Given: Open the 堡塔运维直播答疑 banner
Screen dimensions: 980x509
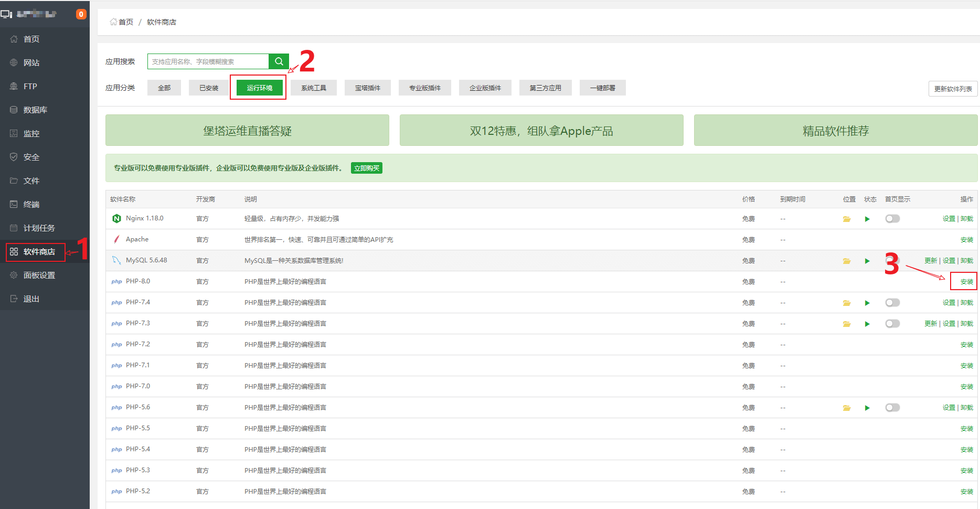Looking at the screenshot, I should click(x=247, y=130).
